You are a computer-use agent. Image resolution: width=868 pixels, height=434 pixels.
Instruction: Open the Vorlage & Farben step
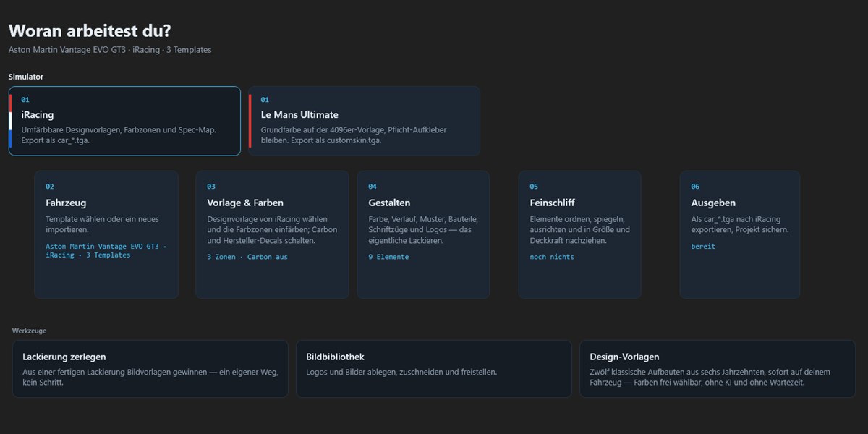[272, 234]
